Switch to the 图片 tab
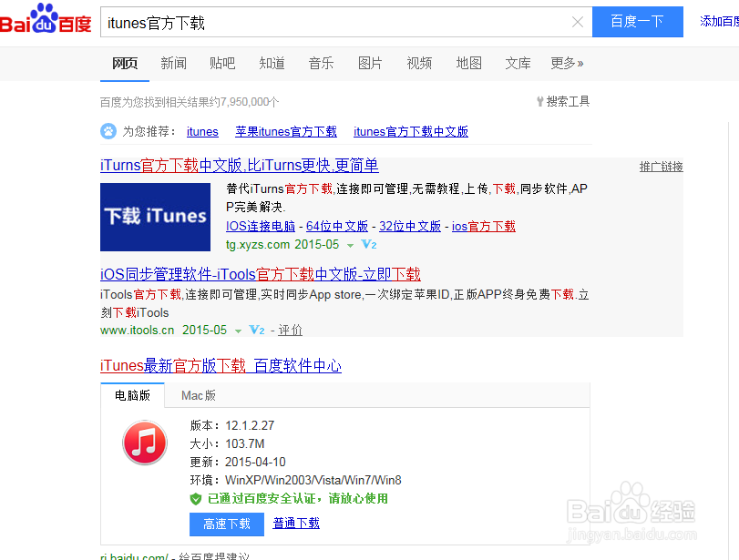 point(370,63)
